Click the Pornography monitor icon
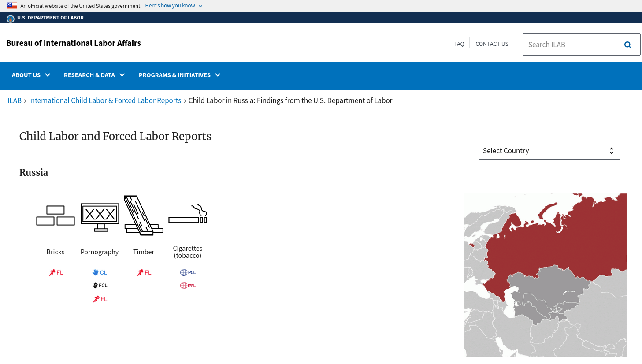The image size is (642, 364). tap(100, 217)
